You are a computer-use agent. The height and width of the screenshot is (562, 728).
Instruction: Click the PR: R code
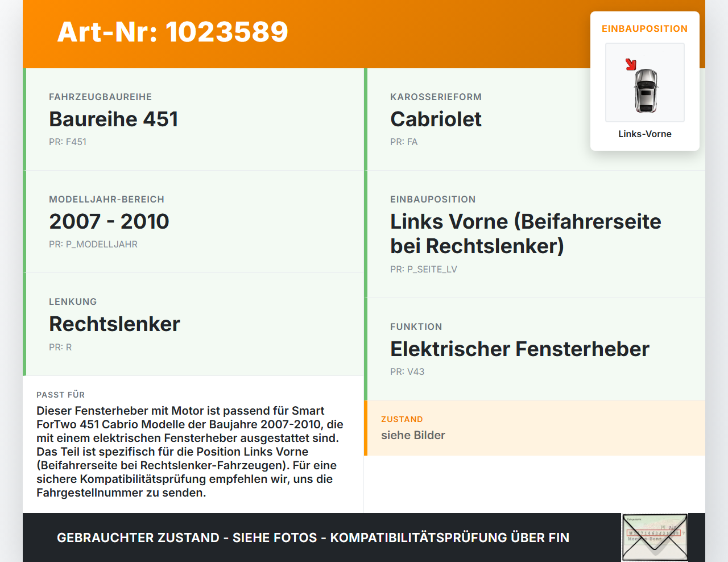click(60, 347)
